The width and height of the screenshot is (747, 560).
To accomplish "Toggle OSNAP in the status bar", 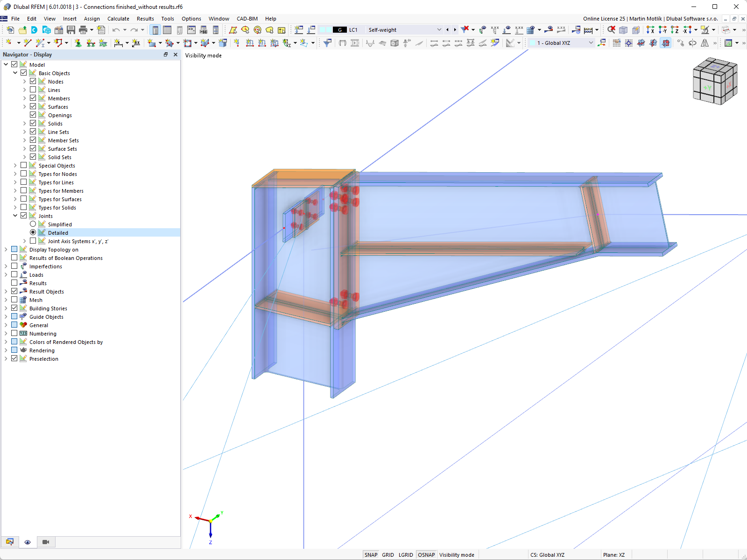I will (426, 554).
